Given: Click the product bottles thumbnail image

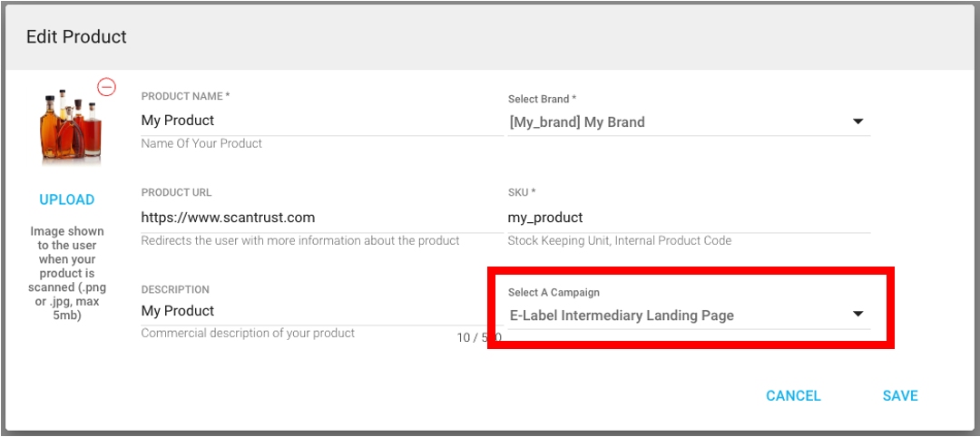Looking at the screenshot, I should point(69,125).
